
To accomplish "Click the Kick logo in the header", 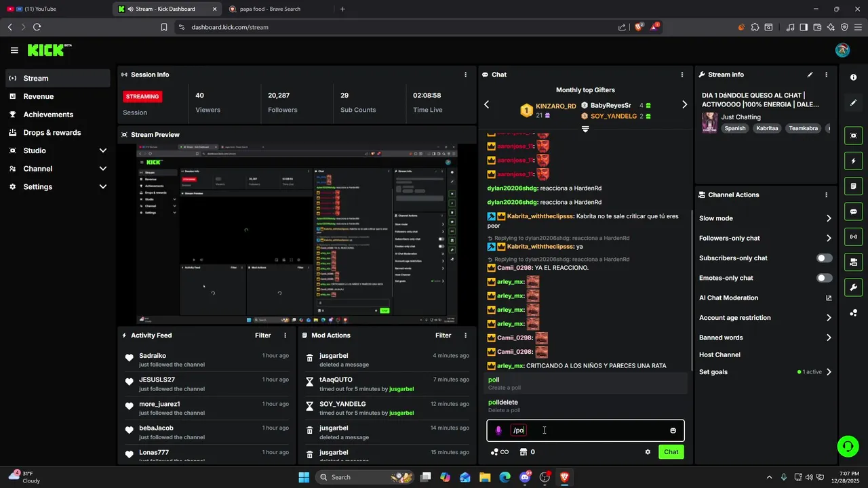I will pyautogui.click(x=49, y=50).
